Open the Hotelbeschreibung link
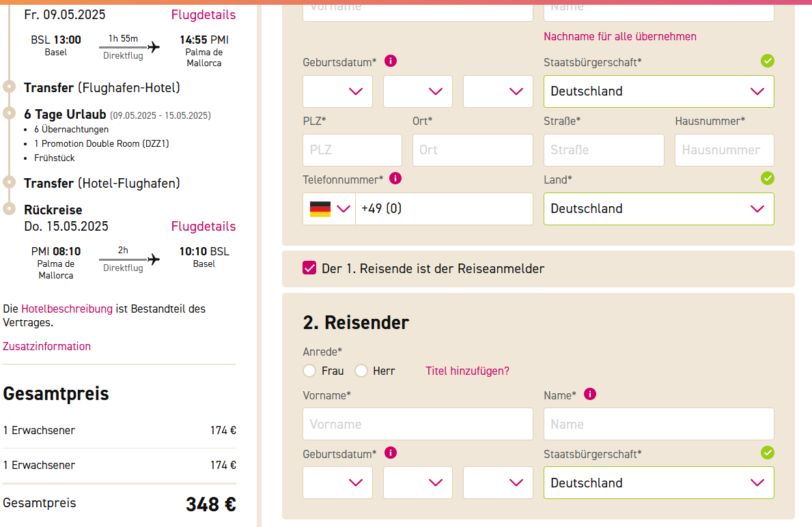Viewport: 812px width, 527px height. (67, 309)
